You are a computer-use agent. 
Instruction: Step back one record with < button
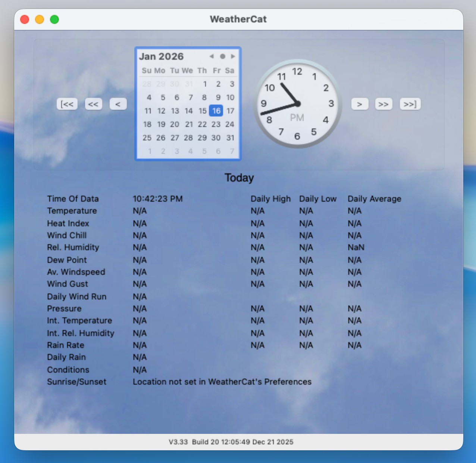coord(118,104)
